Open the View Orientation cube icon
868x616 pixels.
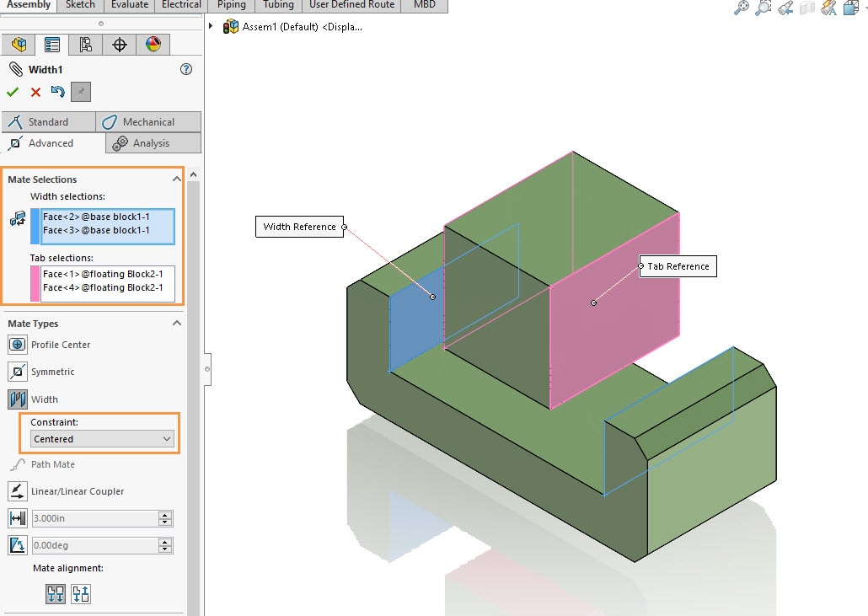click(851, 8)
